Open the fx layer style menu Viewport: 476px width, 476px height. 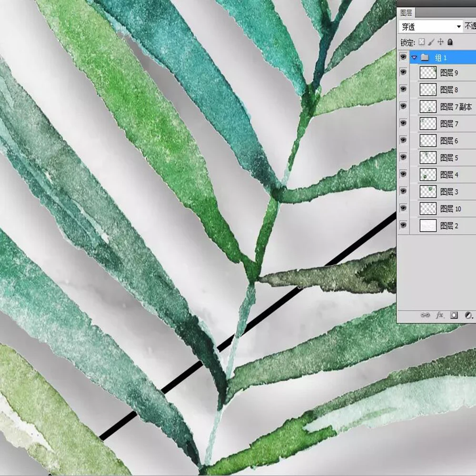(439, 315)
